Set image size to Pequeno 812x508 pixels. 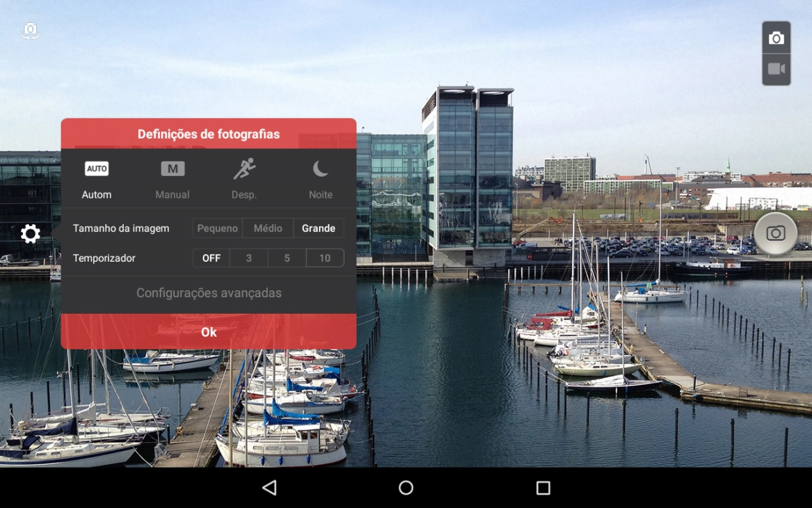click(218, 228)
